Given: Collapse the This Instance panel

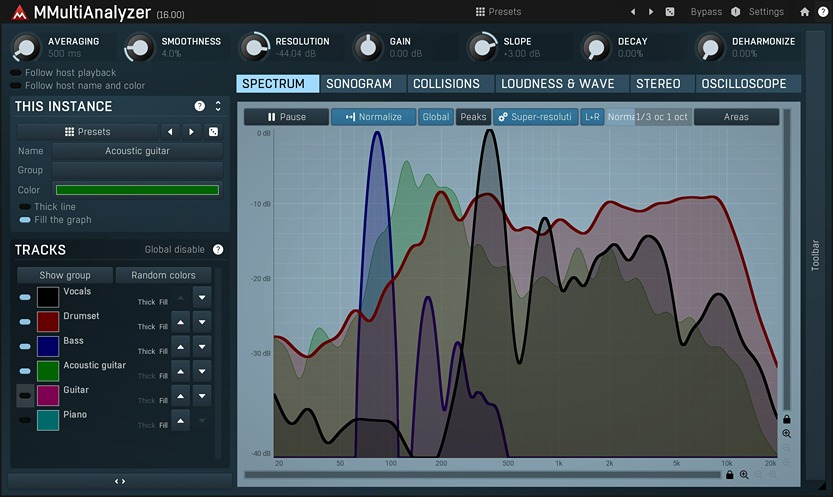Looking at the screenshot, I should click(218, 106).
